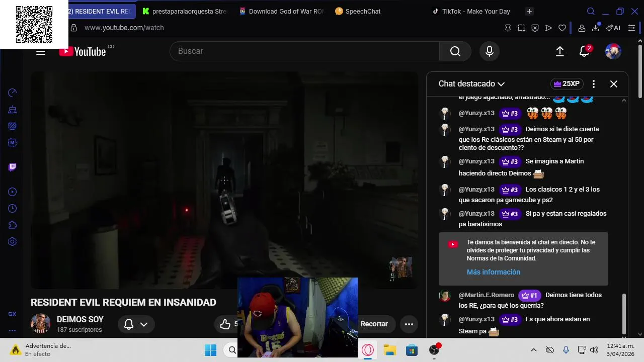
Task: Open the YouTube account avatar menu
Action: (x=613, y=51)
